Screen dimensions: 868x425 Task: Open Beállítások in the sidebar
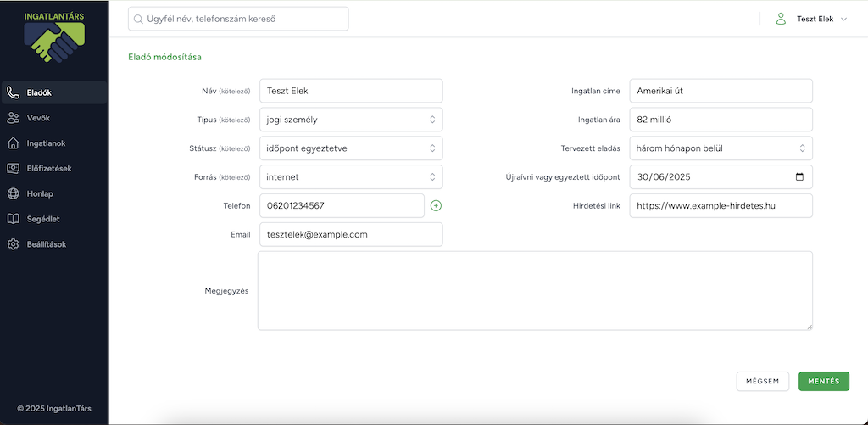[x=54, y=243]
